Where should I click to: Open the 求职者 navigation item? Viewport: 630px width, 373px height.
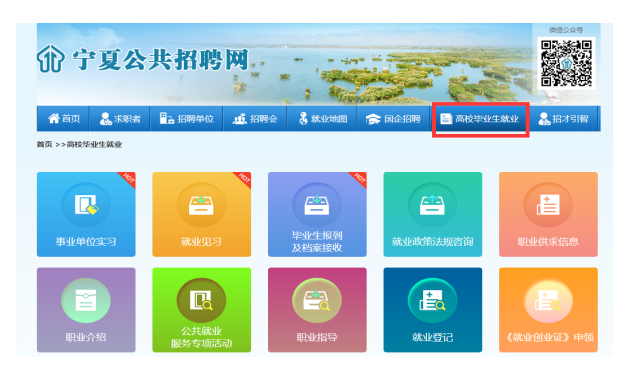pyautogui.click(x=120, y=119)
